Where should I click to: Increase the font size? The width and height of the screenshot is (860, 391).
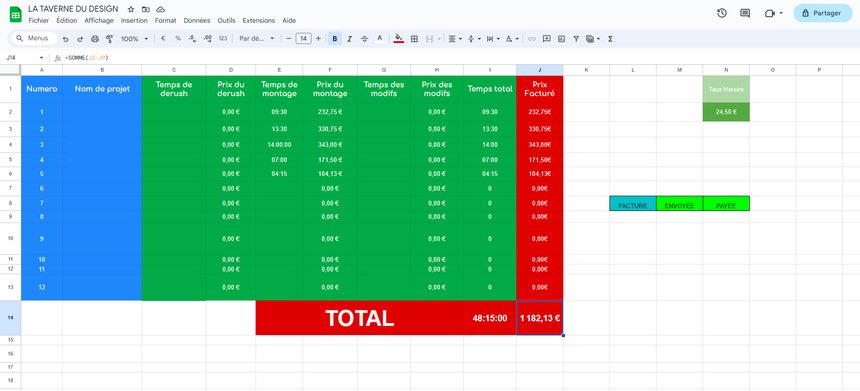pos(318,39)
